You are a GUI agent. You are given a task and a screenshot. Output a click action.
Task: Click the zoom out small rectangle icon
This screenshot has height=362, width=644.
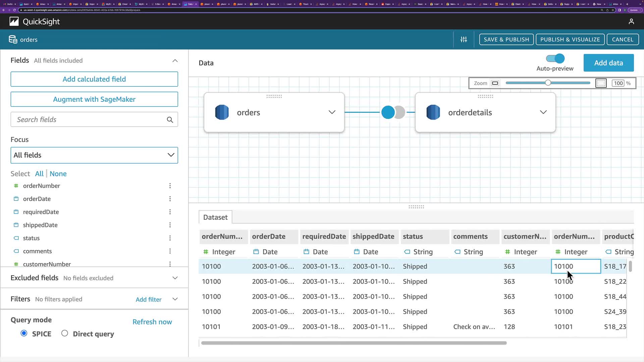point(495,83)
